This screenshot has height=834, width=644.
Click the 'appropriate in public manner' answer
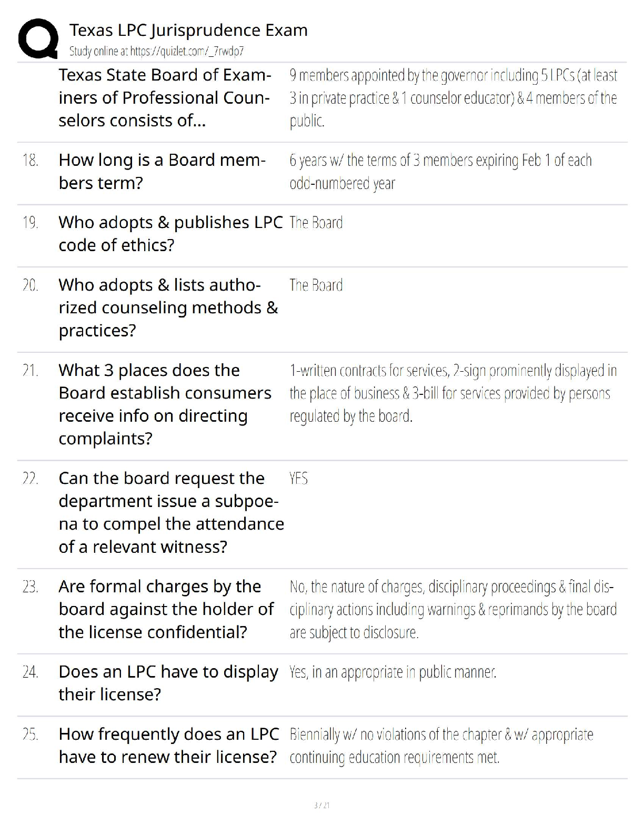coord(393,672)
